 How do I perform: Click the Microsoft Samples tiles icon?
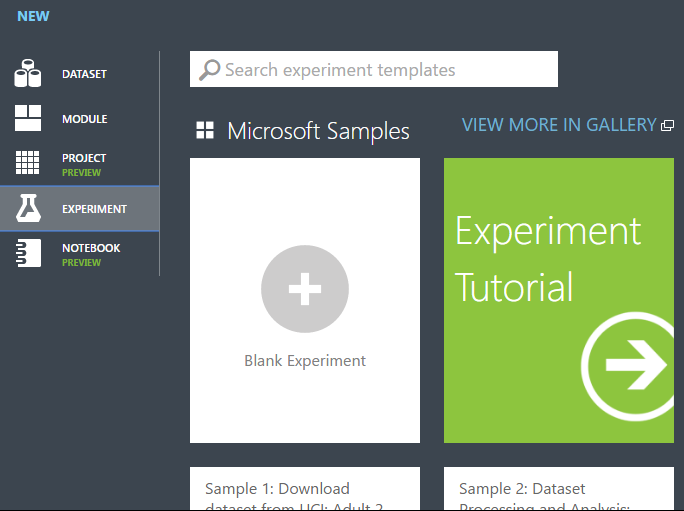[205, 130]
